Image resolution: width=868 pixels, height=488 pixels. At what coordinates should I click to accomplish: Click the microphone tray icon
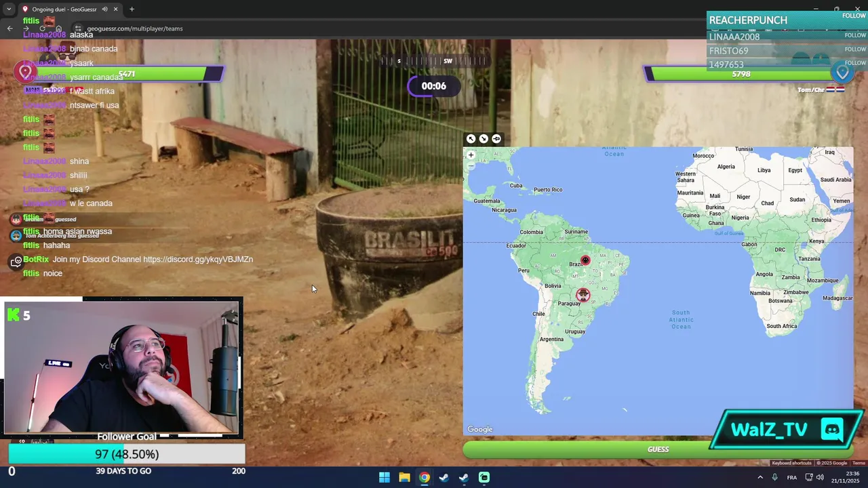coord(774,477)
